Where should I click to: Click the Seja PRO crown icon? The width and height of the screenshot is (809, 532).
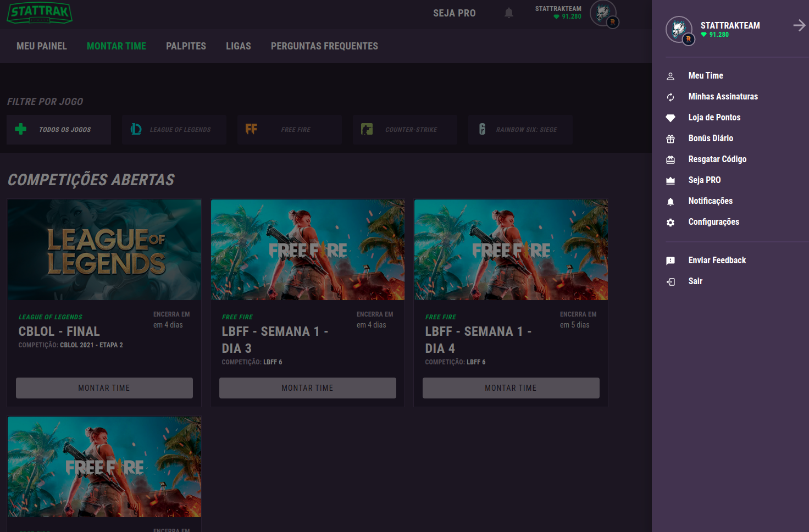coord(671,181)
